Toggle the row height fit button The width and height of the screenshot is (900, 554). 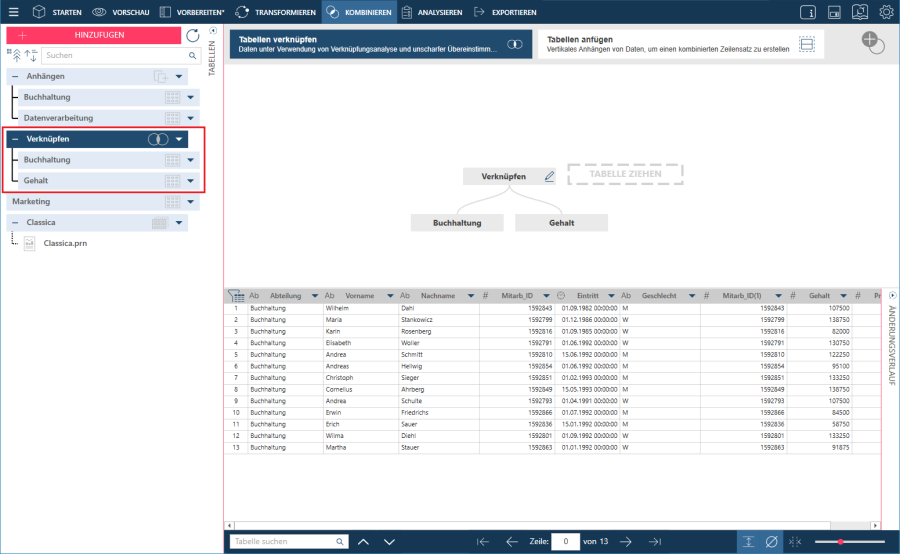(748, 541)
